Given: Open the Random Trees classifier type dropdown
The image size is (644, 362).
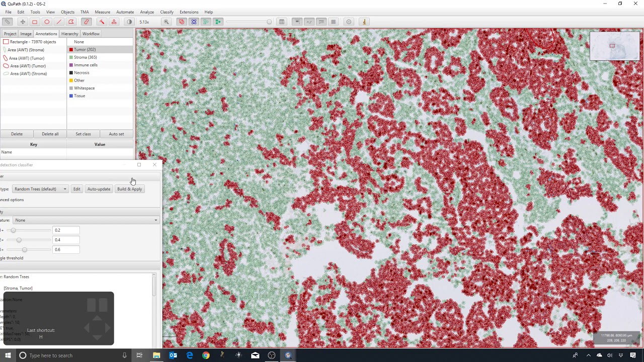Looking at the screenshot, I should 40,189.
